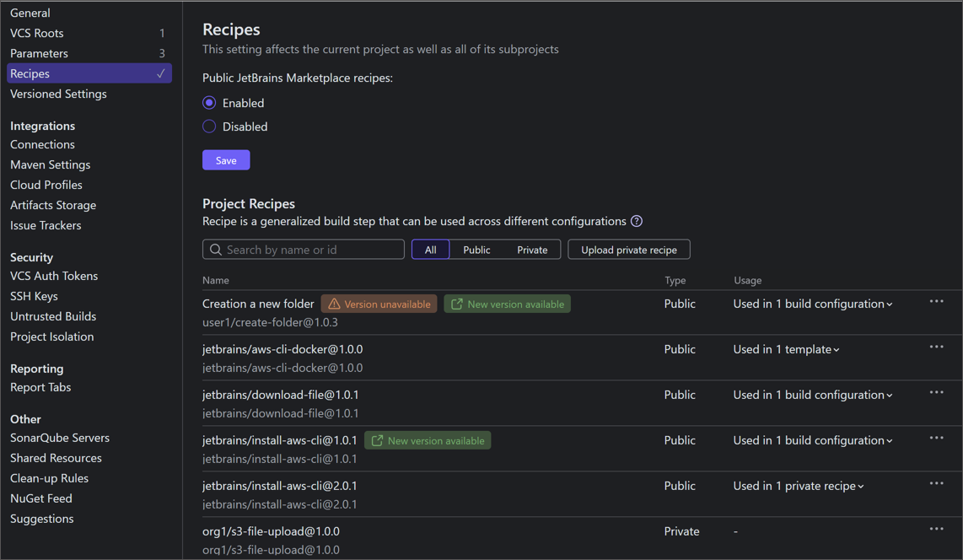Image resolution: width=963 pixels, height=560 pixels.
Task: Open actions menu for Creation a new folder
Action: pos(936,300)
